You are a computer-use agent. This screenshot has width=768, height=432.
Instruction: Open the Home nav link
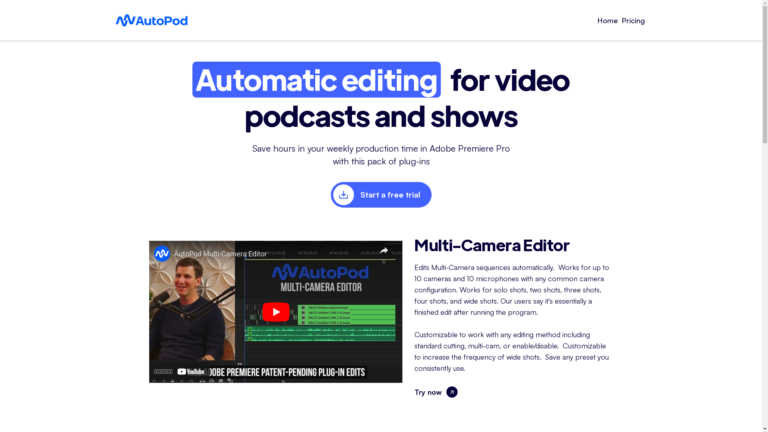point(607,21)
